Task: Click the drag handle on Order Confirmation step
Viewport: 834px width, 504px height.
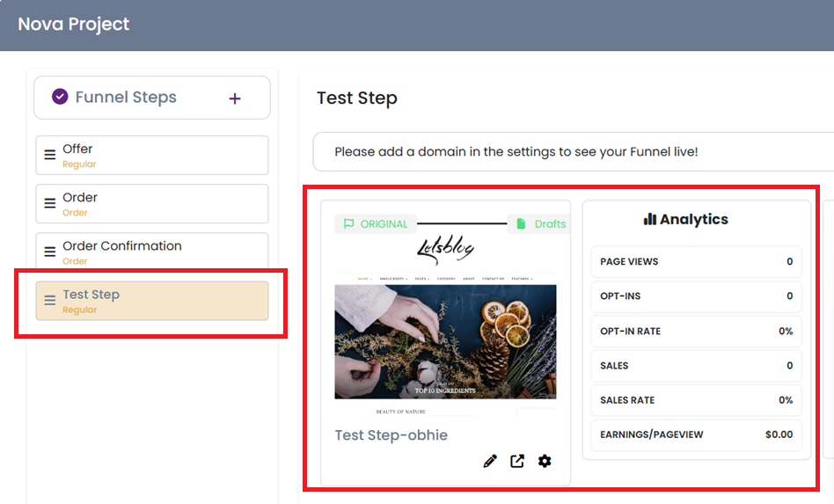Action: 50,252
